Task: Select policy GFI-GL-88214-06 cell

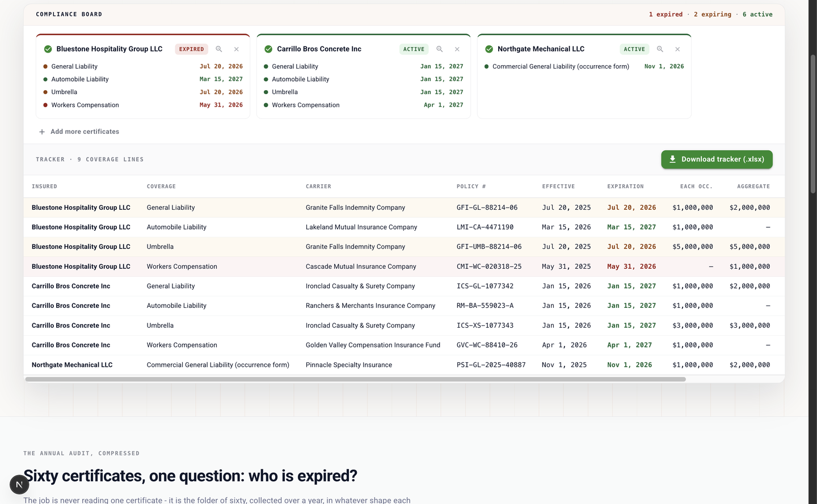Action: point(487,207)
